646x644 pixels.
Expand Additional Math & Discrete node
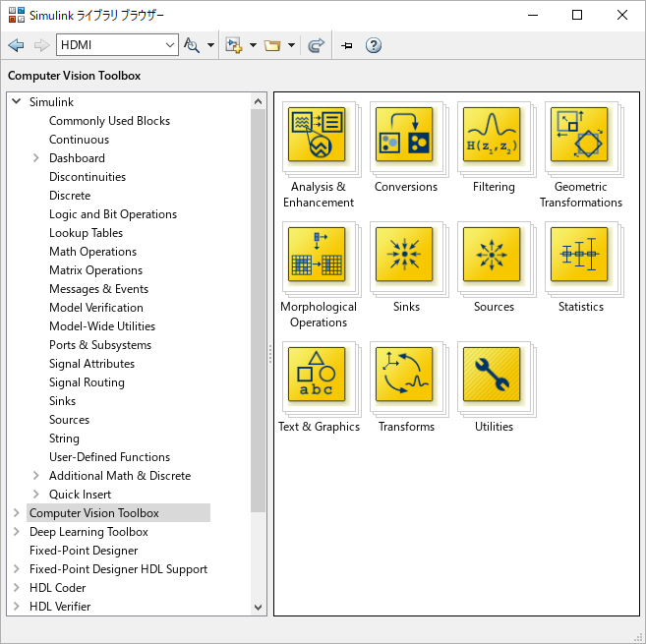click(x=35, y=476)
